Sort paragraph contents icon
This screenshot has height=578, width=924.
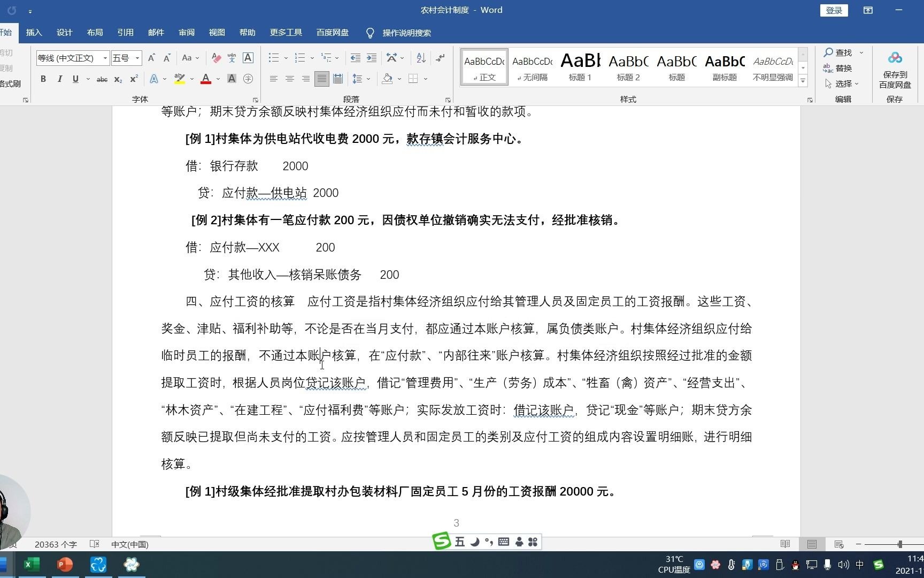coord(421,58)
